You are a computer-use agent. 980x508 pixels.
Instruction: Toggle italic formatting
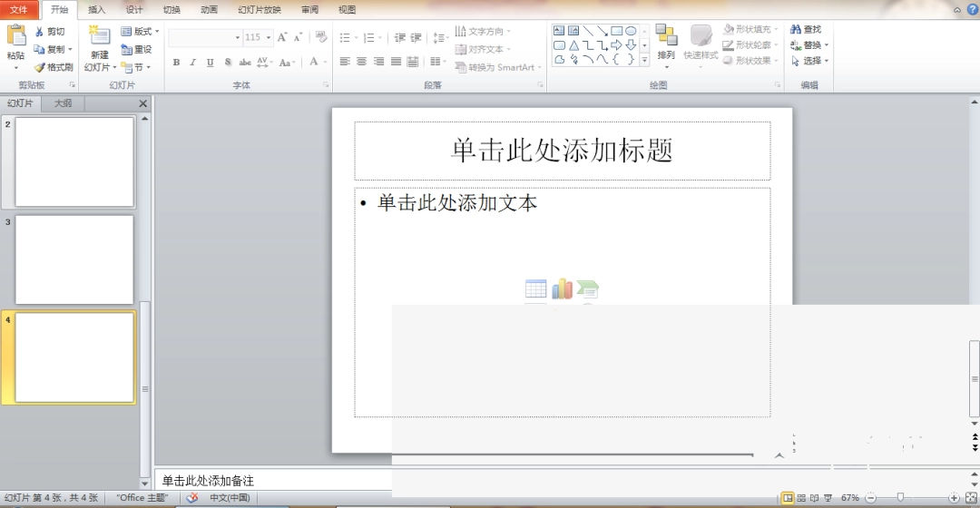[193, 62]
